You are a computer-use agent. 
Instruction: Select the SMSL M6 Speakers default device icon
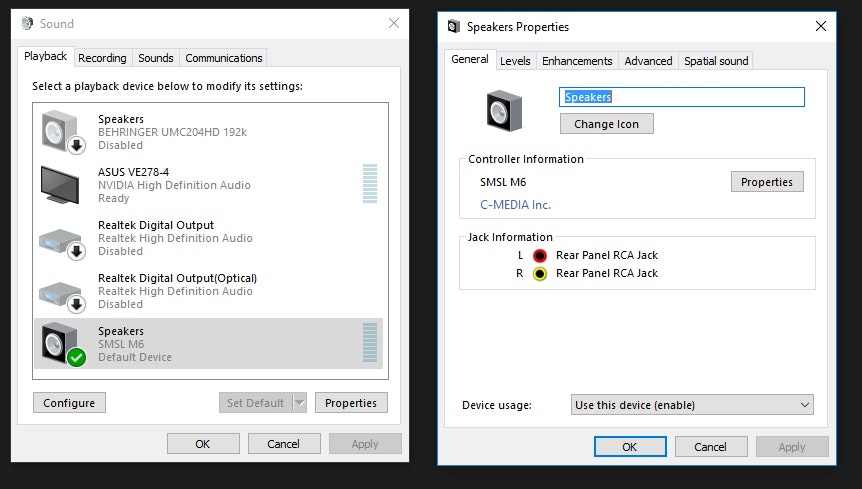(62, 344)
